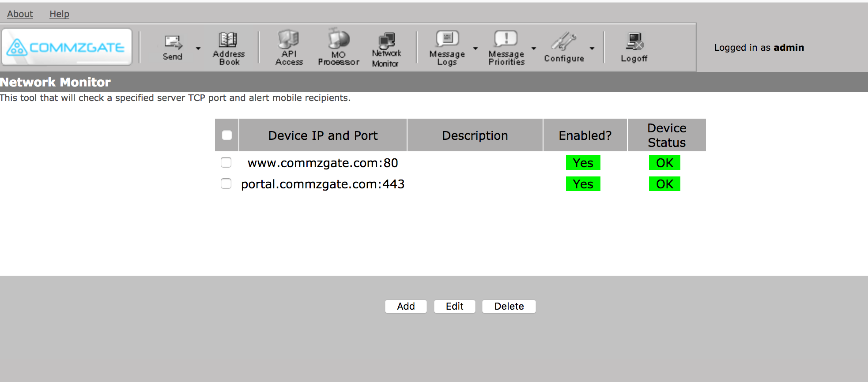868x382 pixels.
Task: Select the www.commzgate.com:80 device entry
Action: point(323,163)
